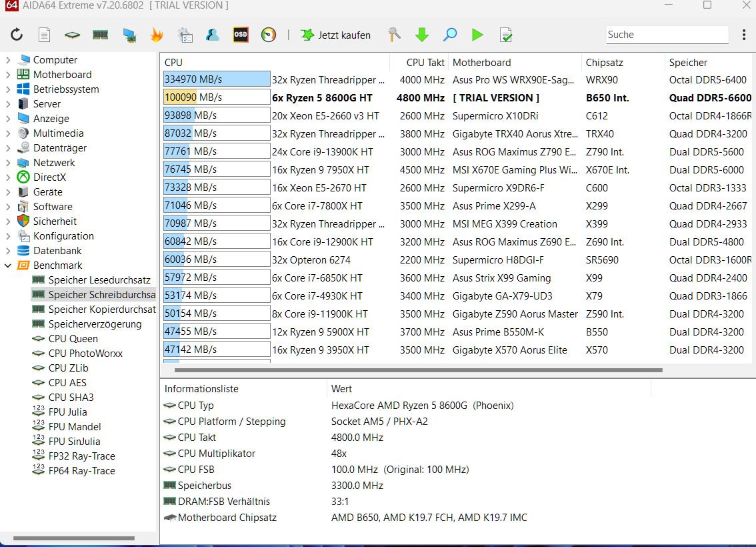The image size is (756, 547).
Task: Launch the stability test flame icon
Action: pyautogui.click(x=157, y=35)
